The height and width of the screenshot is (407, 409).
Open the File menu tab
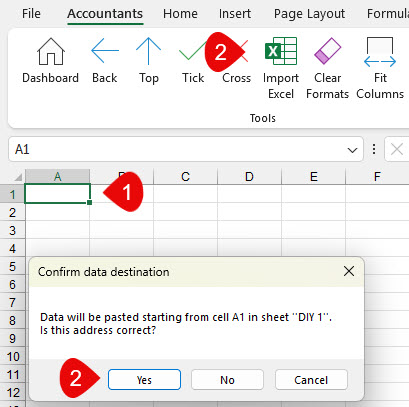pyautogui.click(x=31, y=14)
